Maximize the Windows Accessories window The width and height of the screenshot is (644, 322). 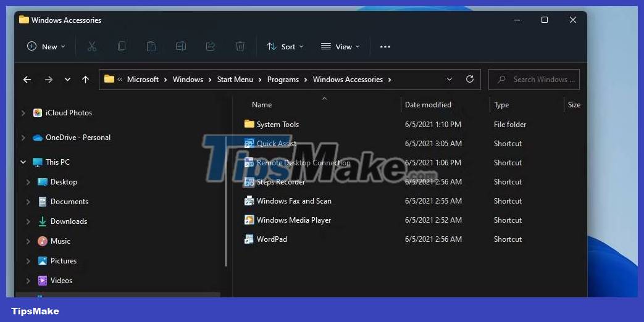click(x=545, y=20)
